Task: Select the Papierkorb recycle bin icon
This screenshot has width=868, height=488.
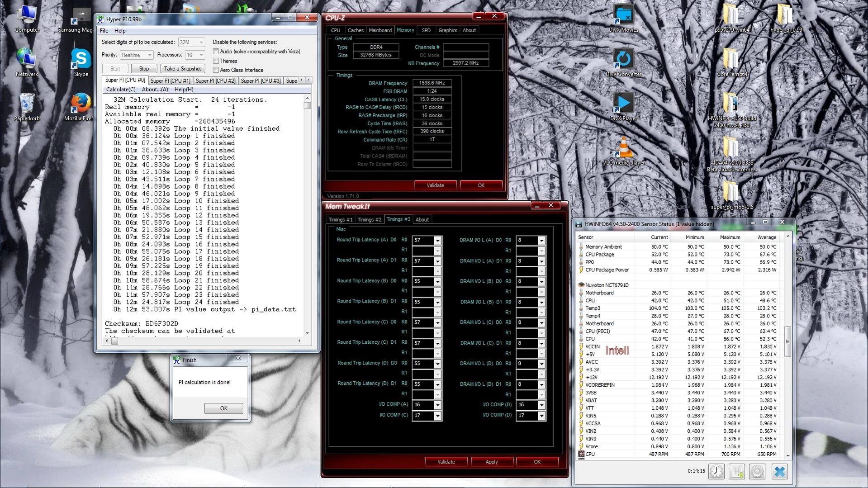Action: 27,107
